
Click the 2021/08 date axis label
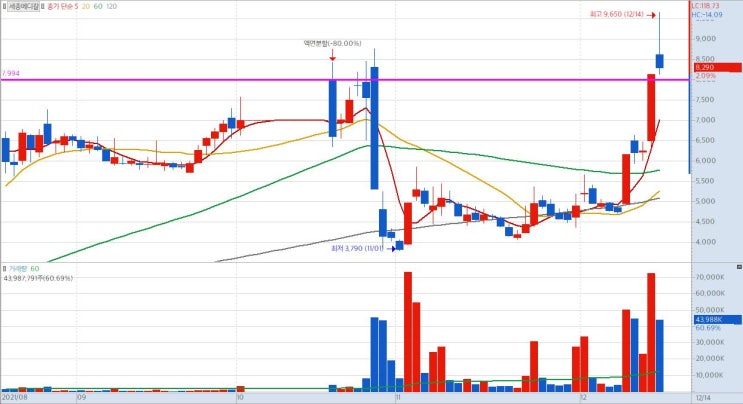point(15,397)
